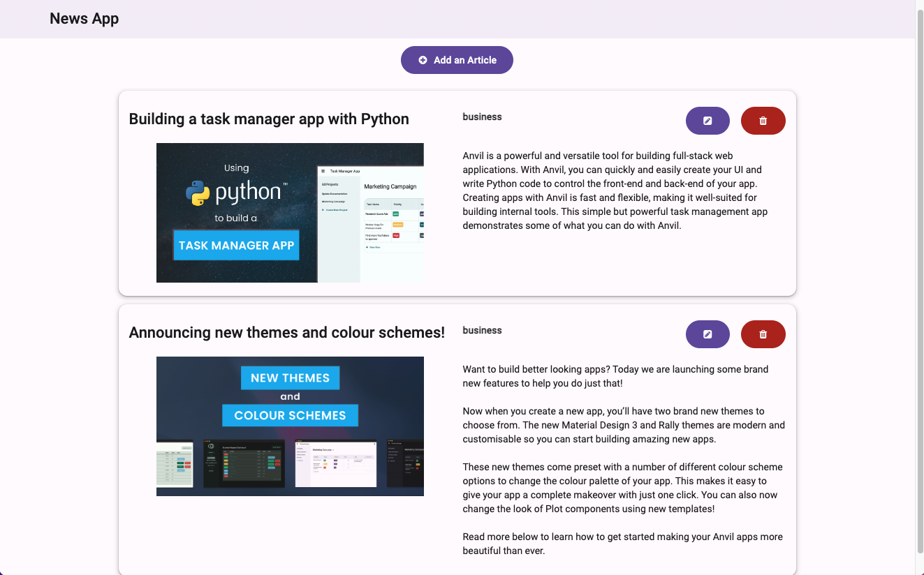The height and width of the screenshot is (575, 924).
Task: Delete the new themes announcement article
Action: pyautogui.click(x=763, y=334)
